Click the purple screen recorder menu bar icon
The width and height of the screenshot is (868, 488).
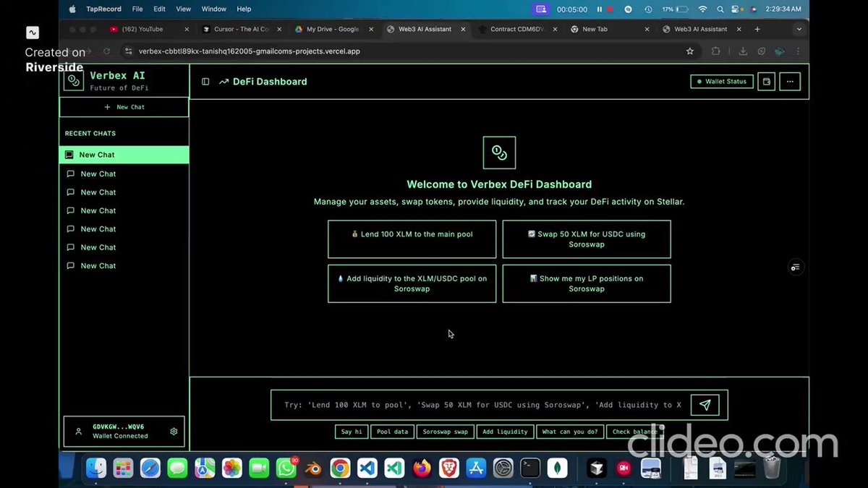coord(541,9)
